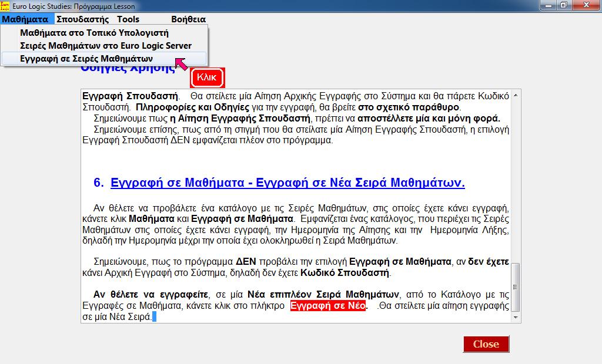The image size is (602, 364).
Task: Click scrollbar down arrow in instructions panel
Action: [x=516, y=318]
